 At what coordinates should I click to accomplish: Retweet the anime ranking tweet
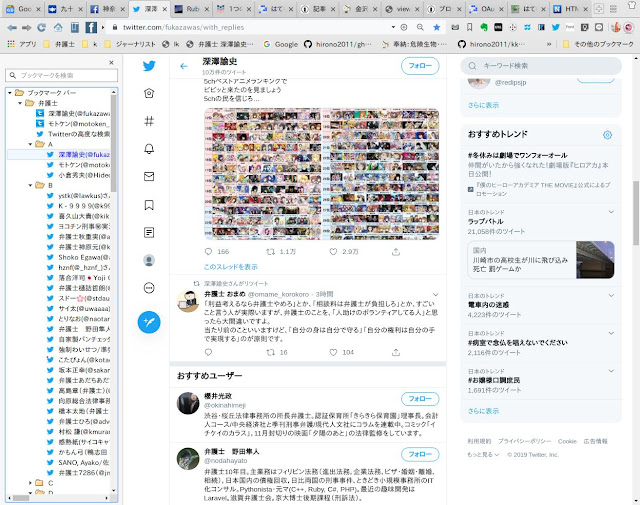[x=270, y=251]
